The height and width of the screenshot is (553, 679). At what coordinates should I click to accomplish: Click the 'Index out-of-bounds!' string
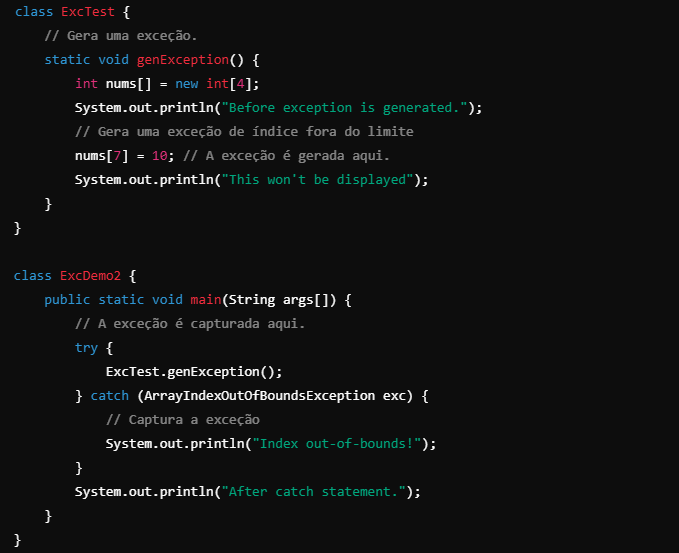tap(337, 443)
